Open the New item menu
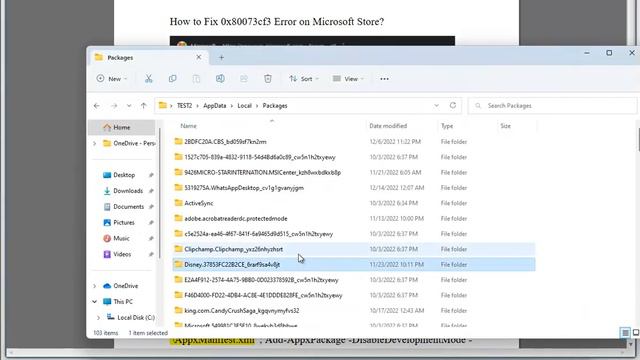This screenshot has width=640, height=360. tap(112, 79)
